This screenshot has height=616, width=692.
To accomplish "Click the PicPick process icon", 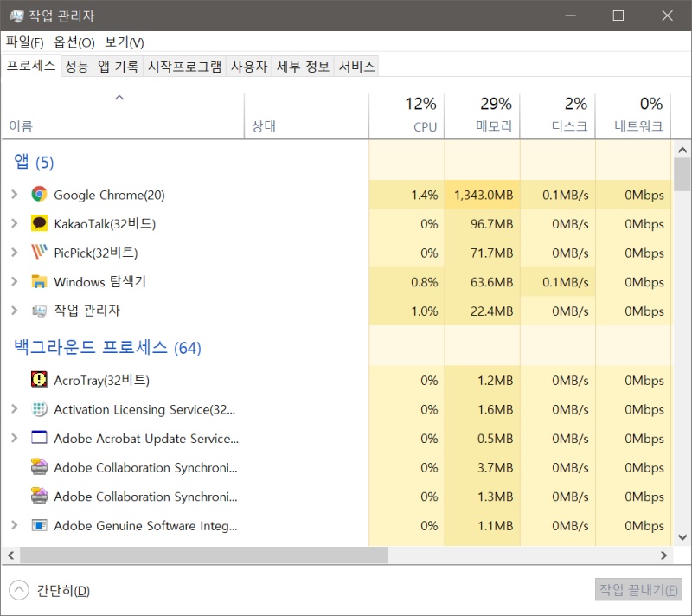I will click(39, 253).
